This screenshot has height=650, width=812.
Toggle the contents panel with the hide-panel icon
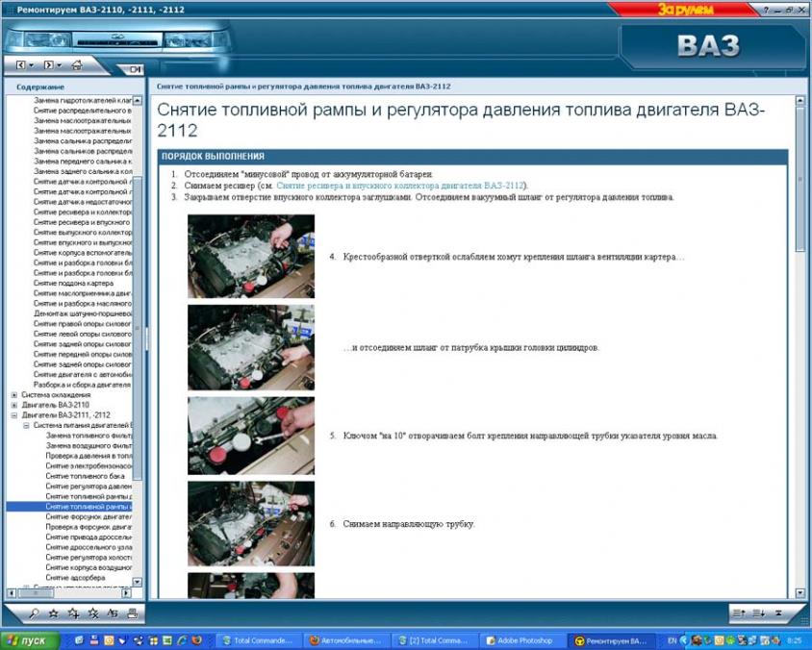[x=135, y=69]
